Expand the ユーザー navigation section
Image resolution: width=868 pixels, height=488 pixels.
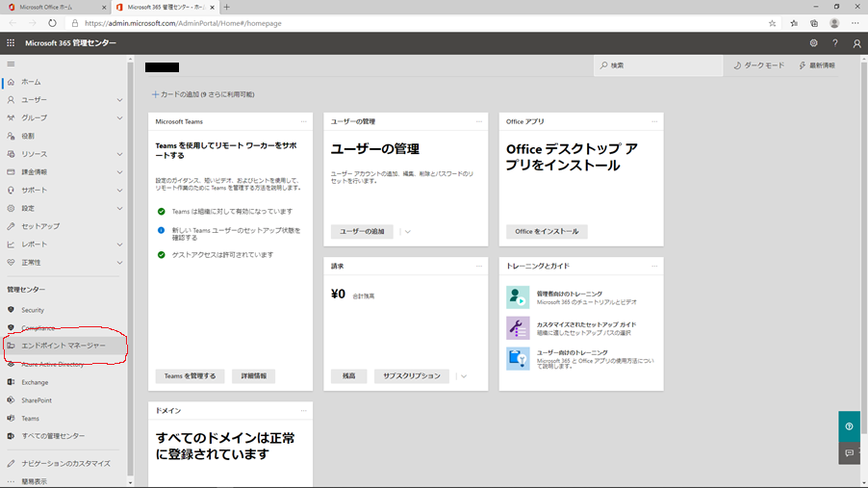click(x=119, y=100)
